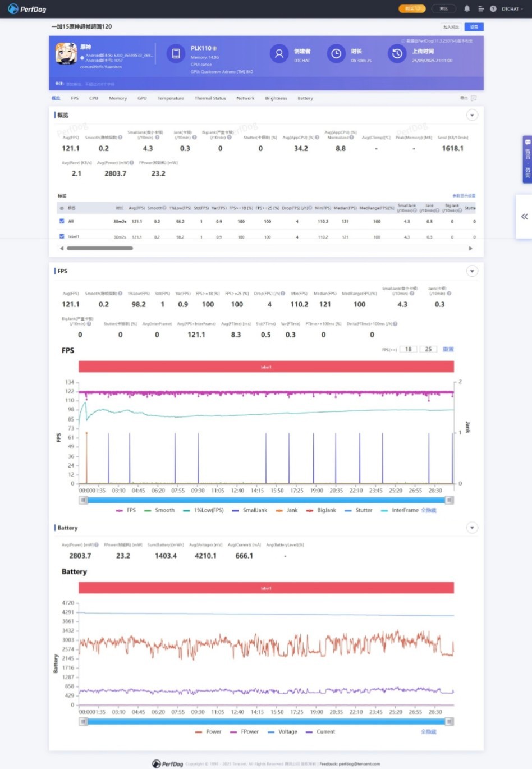Click the FPS threshold field showing 25
The width and height of the screenshot is (532, 769).
[428, 349]
